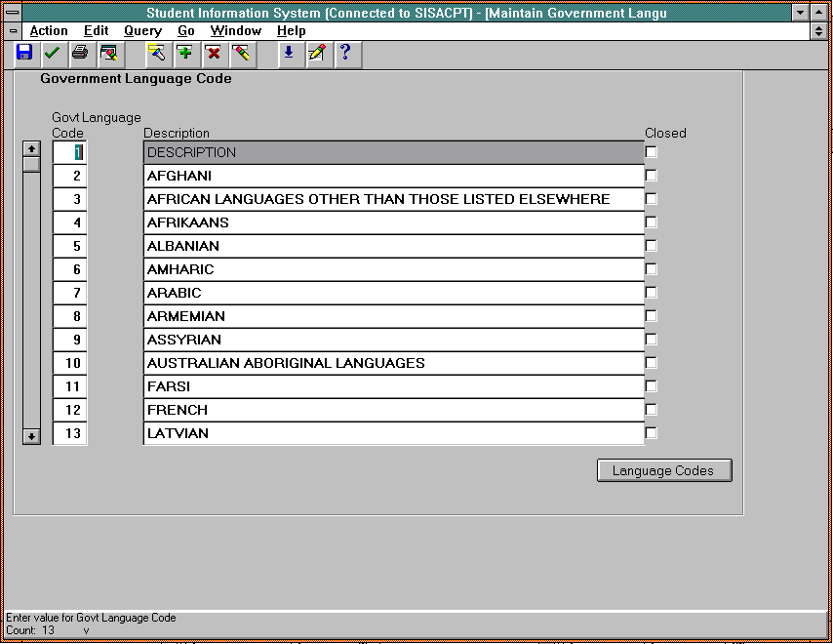Click the scroll down arrow beside code list
Screen dimensions: 833x644
click(x=31, y=436)
